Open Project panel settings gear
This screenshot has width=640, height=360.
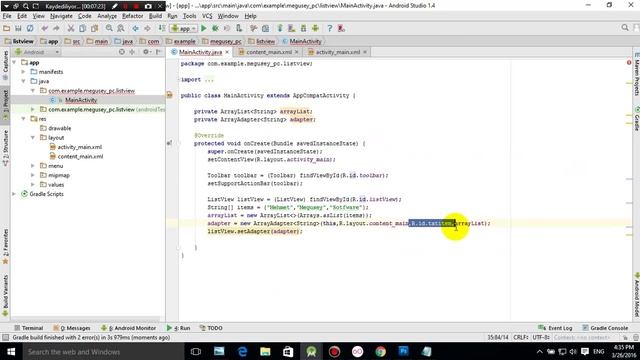tap(146, 52)
